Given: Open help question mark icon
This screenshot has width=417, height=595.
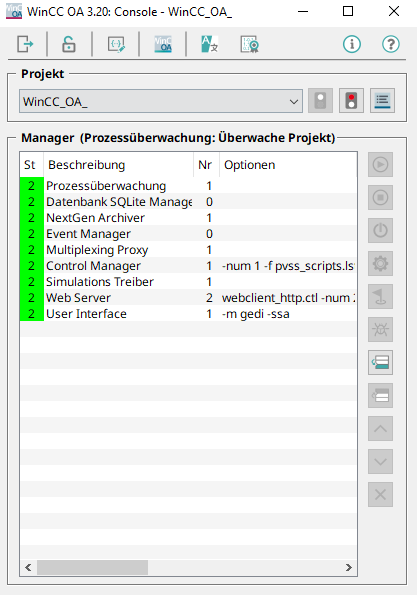Looking at the screenshot, I should pyautogui.click(x=390, y=44).
